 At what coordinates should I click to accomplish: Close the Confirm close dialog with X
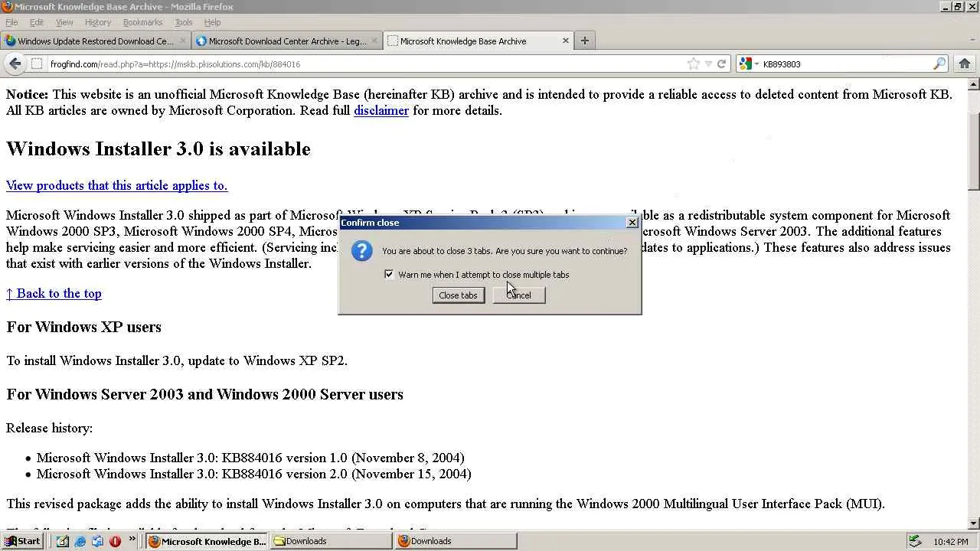[x=632, y=223]
